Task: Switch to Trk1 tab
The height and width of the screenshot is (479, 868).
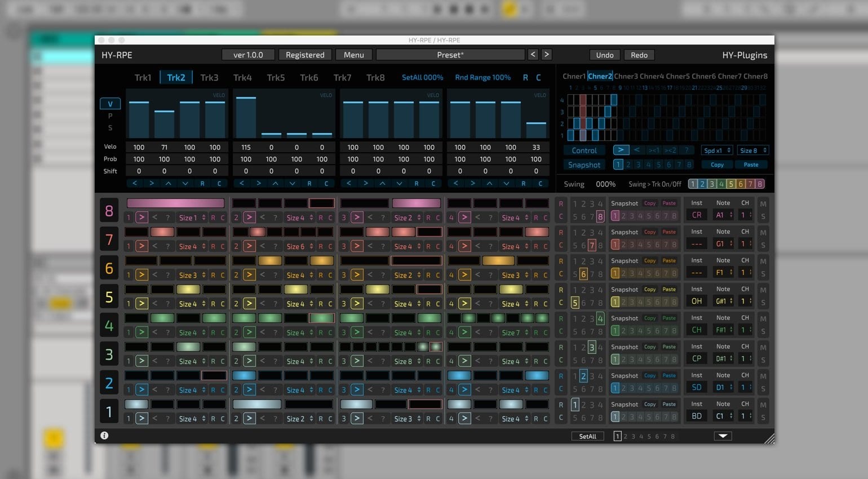Action: pyautogui.click(x=143, y=77)
